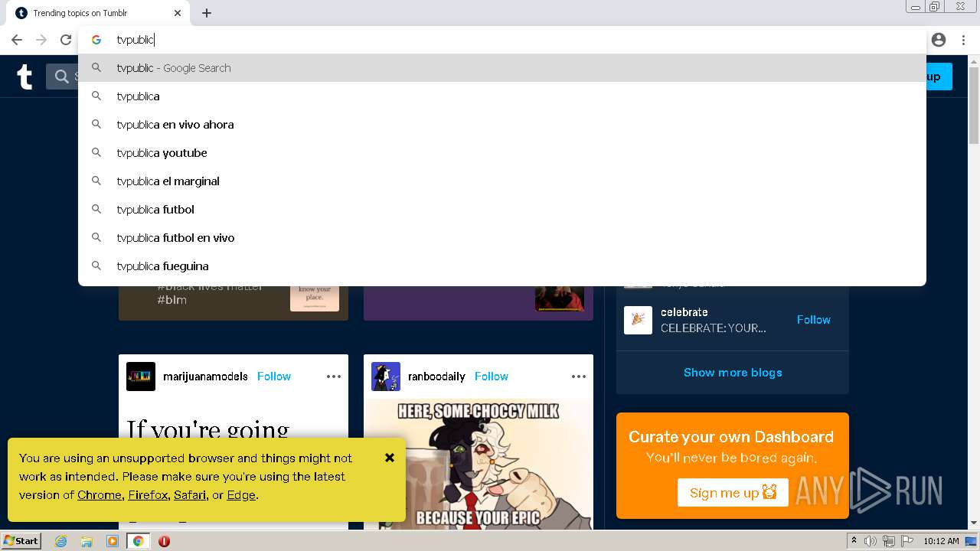Choose suggestion tvpublica el marginal
980x551 pixels.
[x=502, y=181]
